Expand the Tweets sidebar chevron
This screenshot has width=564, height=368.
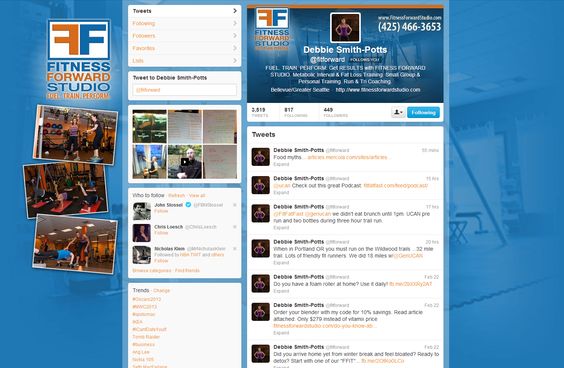(235, 11)
